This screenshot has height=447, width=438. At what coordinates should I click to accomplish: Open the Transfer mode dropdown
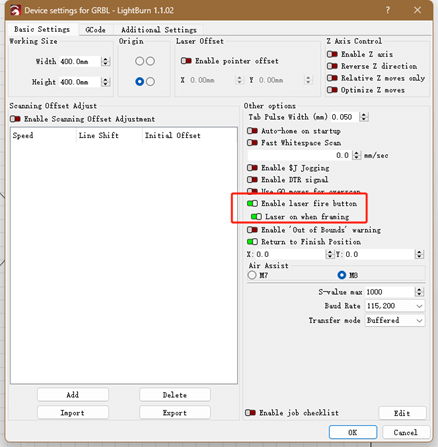pos(395,320)
